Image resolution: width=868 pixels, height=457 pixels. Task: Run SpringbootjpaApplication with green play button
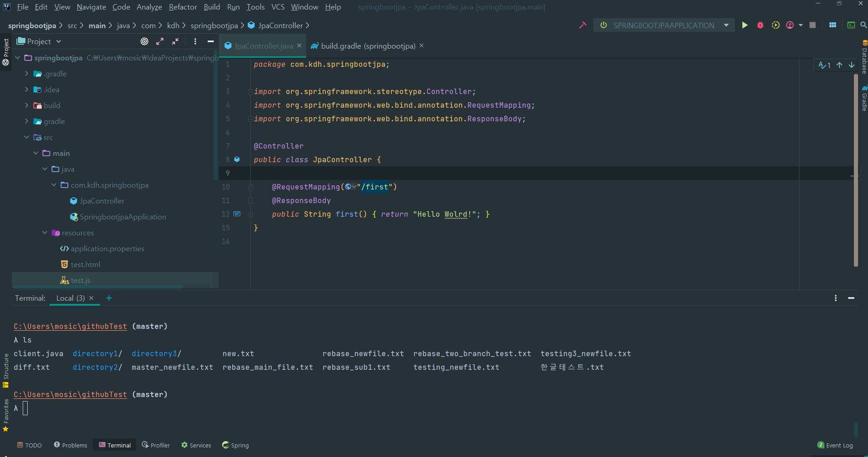coord(745,25)
